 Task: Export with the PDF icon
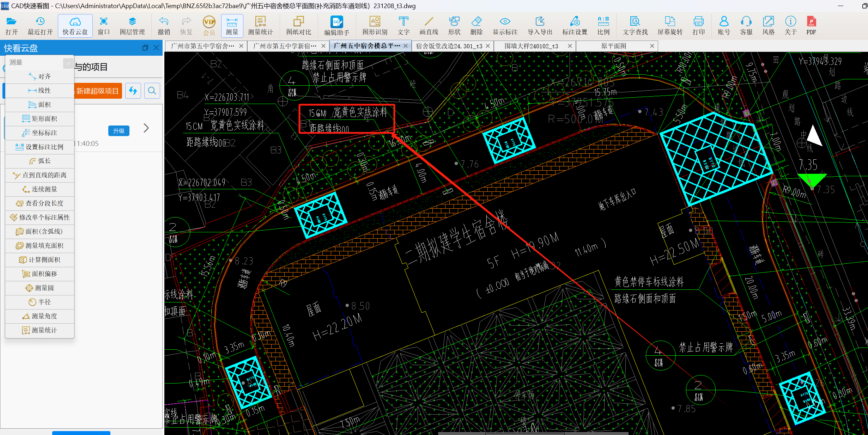(811, 26)
